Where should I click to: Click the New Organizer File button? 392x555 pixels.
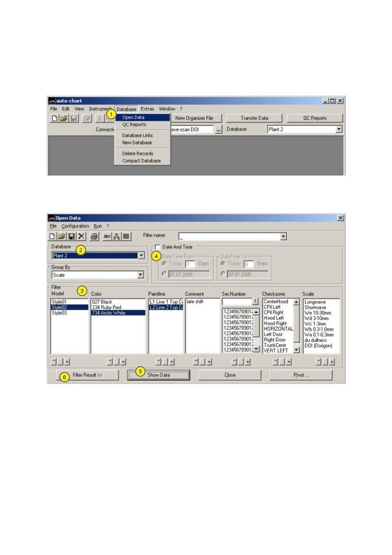pos(196,118)
